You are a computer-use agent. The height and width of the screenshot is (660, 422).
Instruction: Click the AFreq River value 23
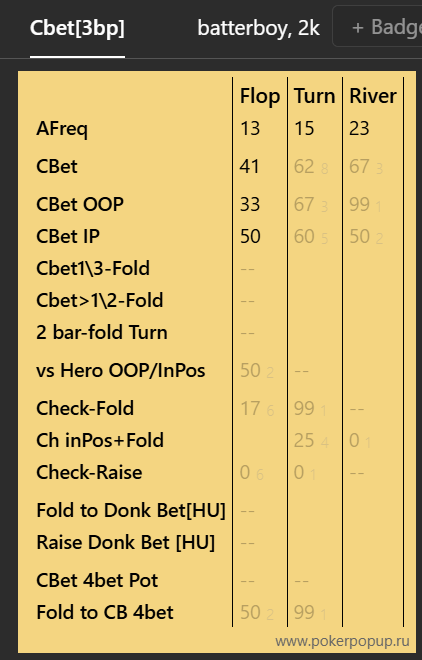point(359,128)
